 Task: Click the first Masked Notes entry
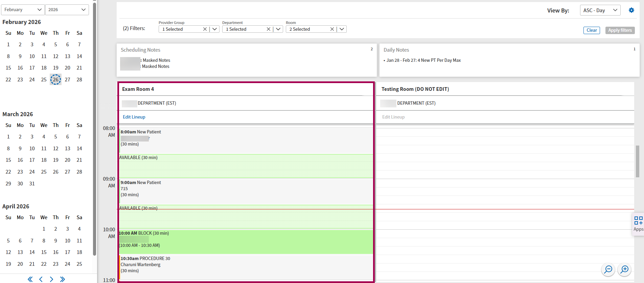[x=156, y=60]
